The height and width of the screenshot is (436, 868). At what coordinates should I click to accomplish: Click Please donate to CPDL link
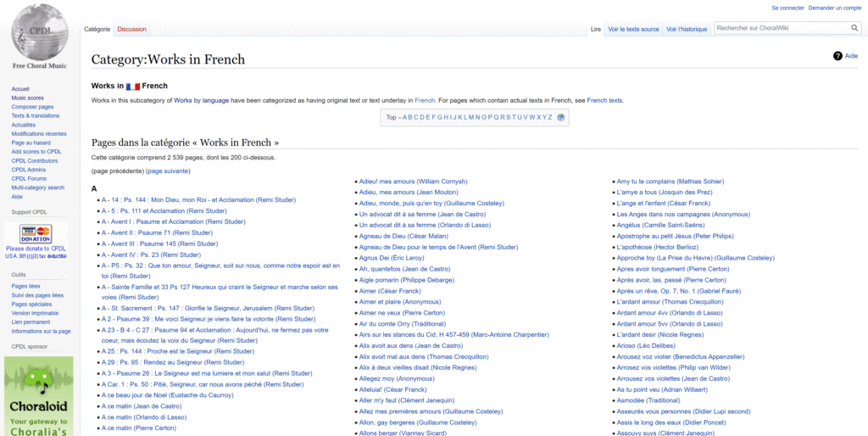click(36, 249)
